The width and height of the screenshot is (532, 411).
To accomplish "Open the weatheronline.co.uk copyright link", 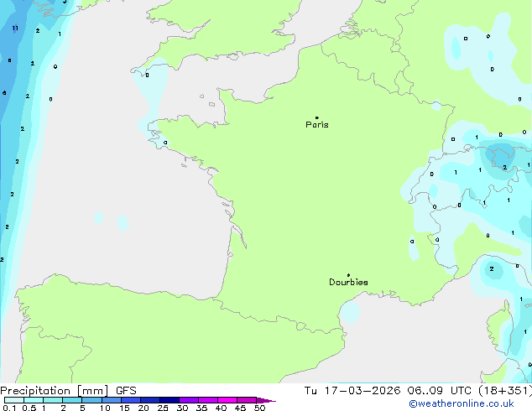I will tap(462, 403).
